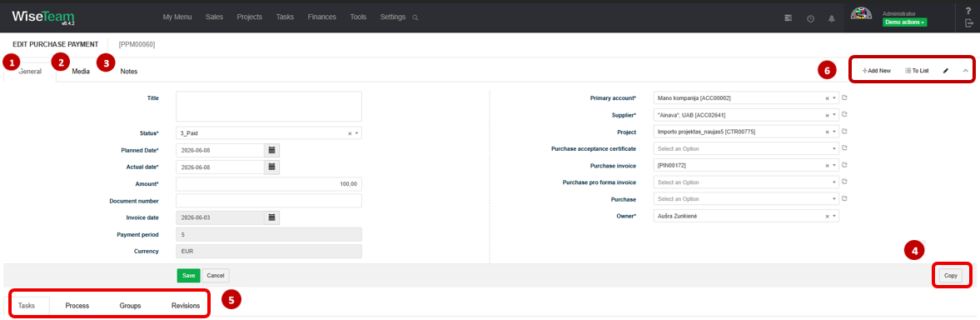This screenshot has height=320, width=980.
Task: Open the question mark help icon
Action: pyautogui.click(x=968, y=10)
